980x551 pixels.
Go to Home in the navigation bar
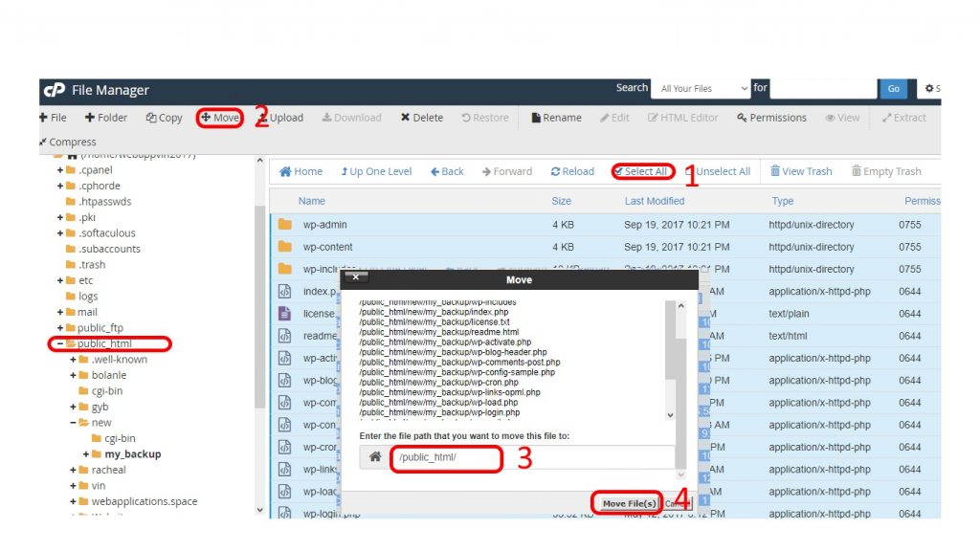point(301,171)
